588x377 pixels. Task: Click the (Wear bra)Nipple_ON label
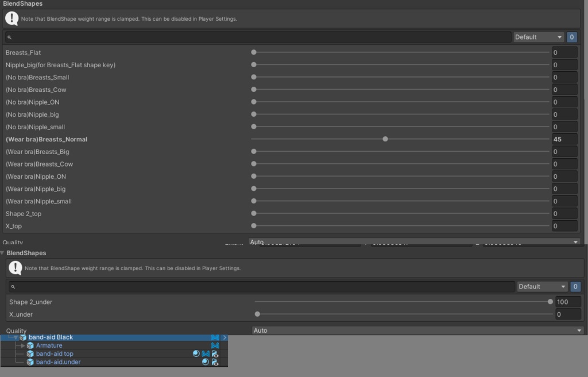[36, 176]
